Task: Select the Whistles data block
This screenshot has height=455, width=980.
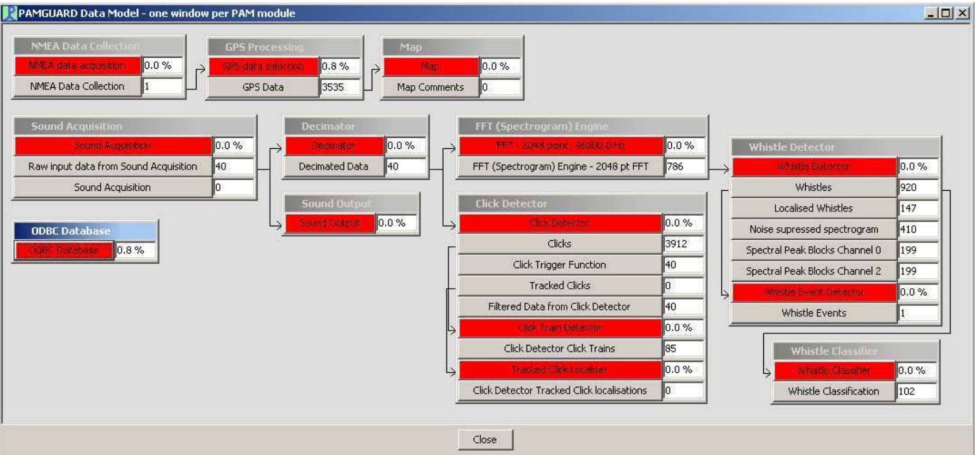Action: [814, 187]
